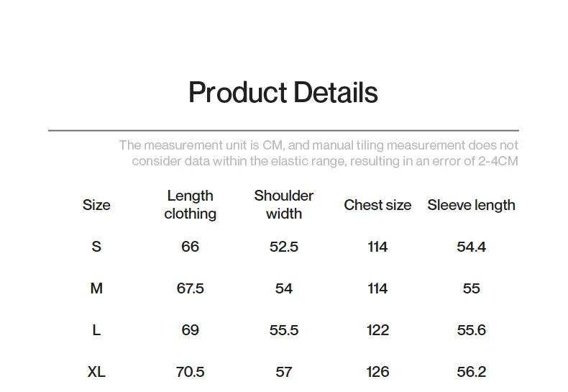Select the M size row label
Viewport: 568px width, 392px height.
[x=96, y=288]
